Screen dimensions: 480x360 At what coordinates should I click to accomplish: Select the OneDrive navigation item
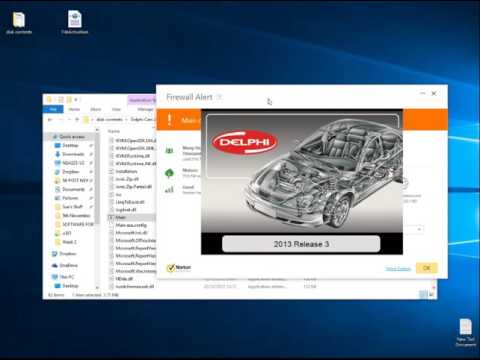(x=68, y=265)
